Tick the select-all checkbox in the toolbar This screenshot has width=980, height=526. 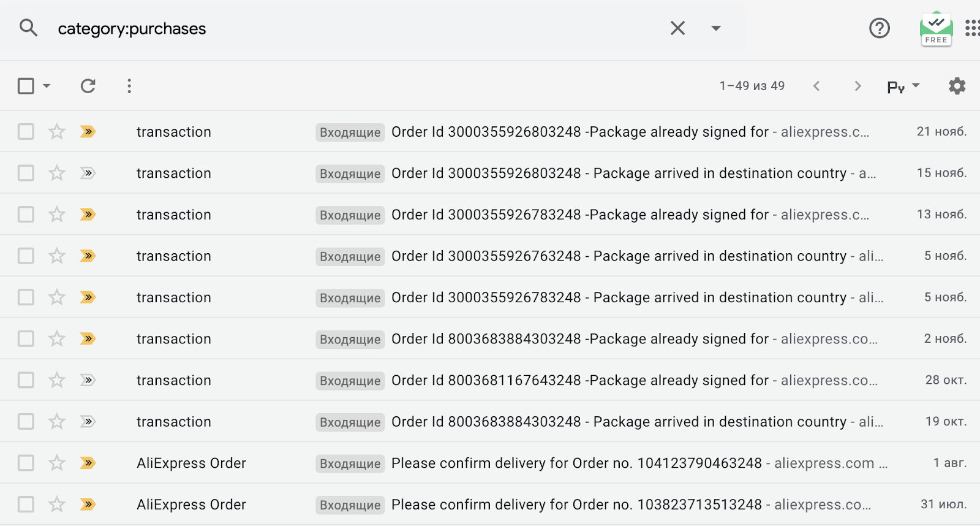click(x=26, y=86)
